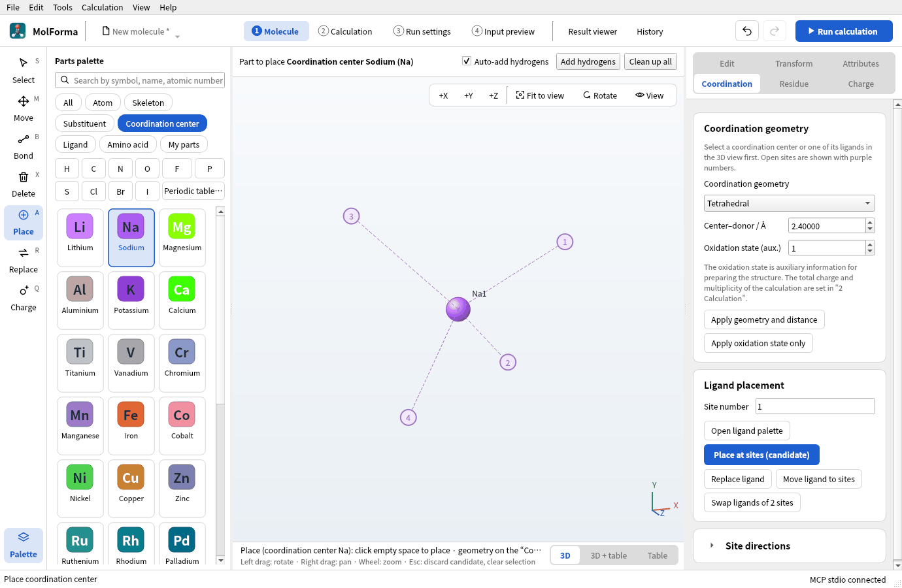
Task: Open the View dropdown in viewport toolbar
Action: pos(649,95)
